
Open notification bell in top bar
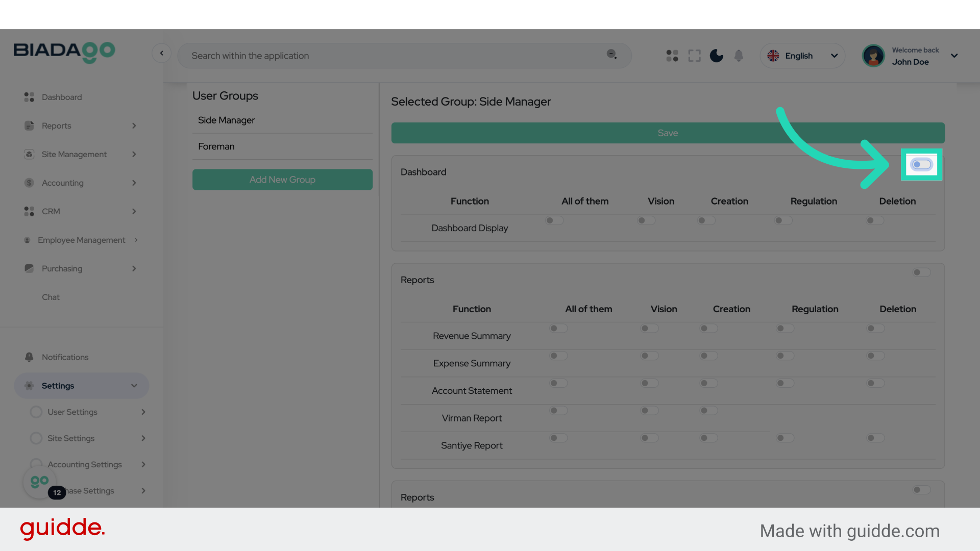pos(739,56)
